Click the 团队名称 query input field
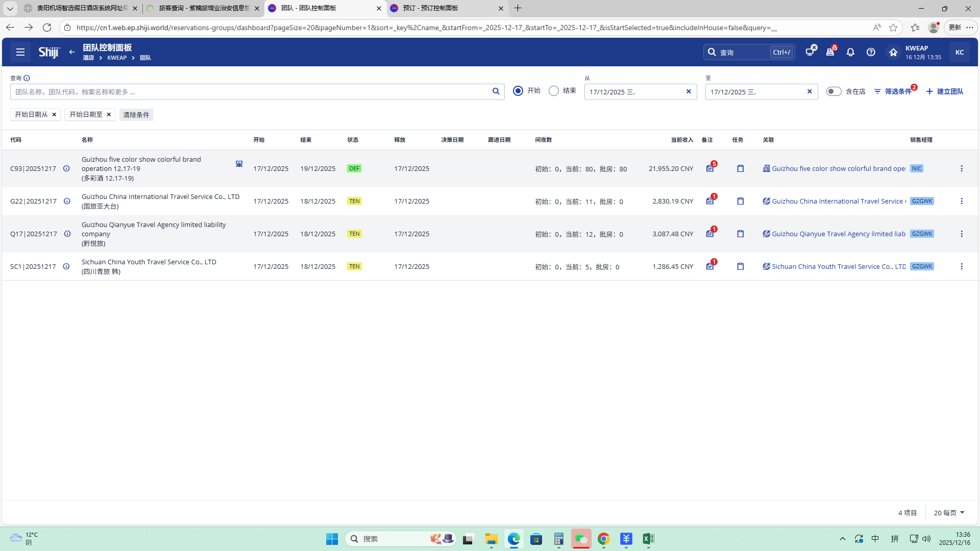This screenshot has width=980, height=551. [250, 92]
